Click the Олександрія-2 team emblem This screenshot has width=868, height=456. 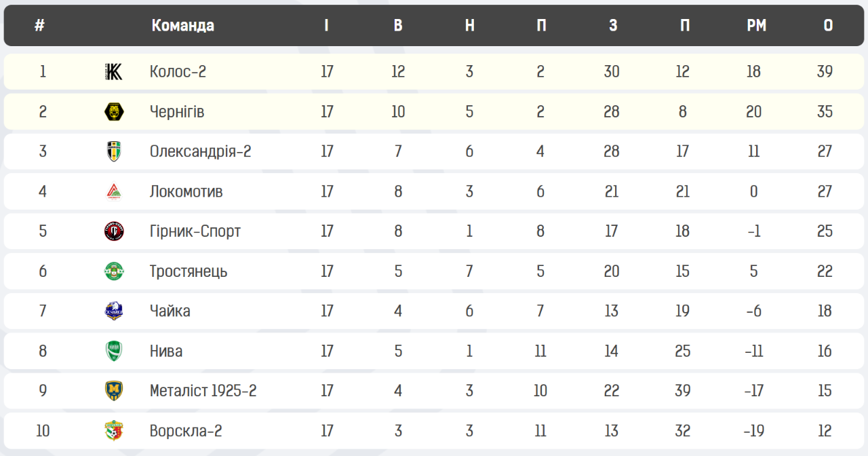(114, 151)
